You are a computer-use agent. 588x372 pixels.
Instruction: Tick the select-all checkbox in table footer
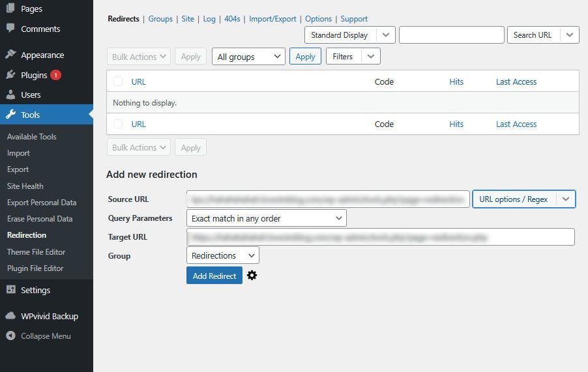(x=118, y=124)
